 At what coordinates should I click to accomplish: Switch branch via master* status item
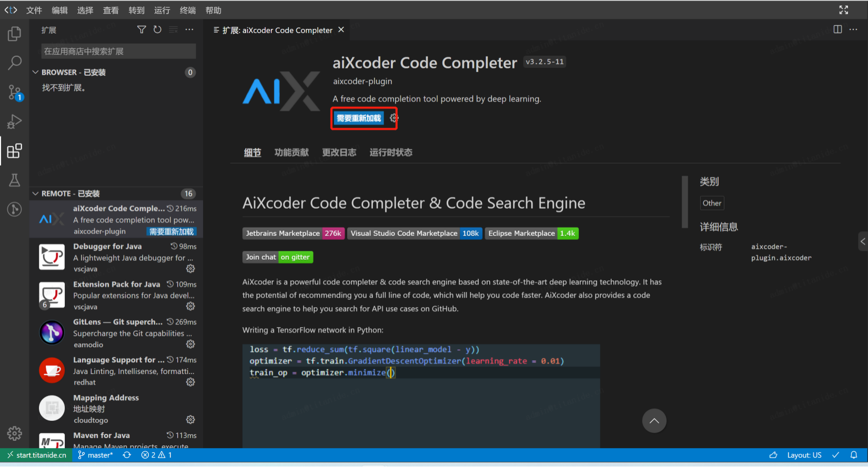[95, 455]
